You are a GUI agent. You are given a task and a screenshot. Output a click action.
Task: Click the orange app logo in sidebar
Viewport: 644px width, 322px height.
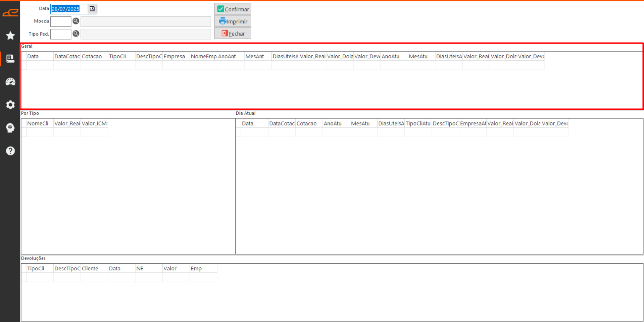[x=10, y=13]
